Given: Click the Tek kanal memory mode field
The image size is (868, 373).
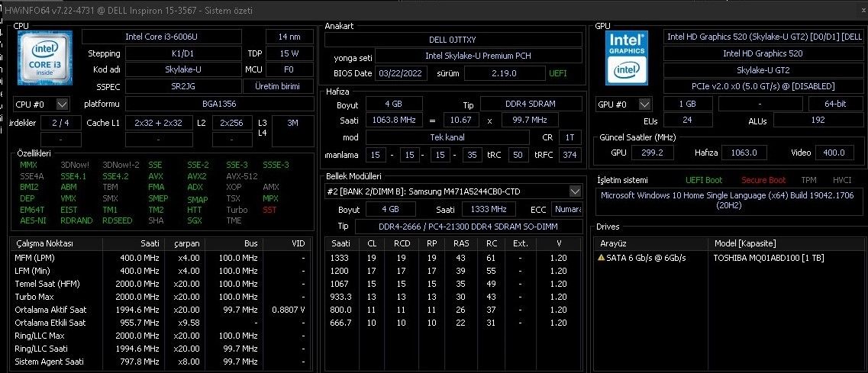Looking at the screenshot, I should (x=447, y=137).
